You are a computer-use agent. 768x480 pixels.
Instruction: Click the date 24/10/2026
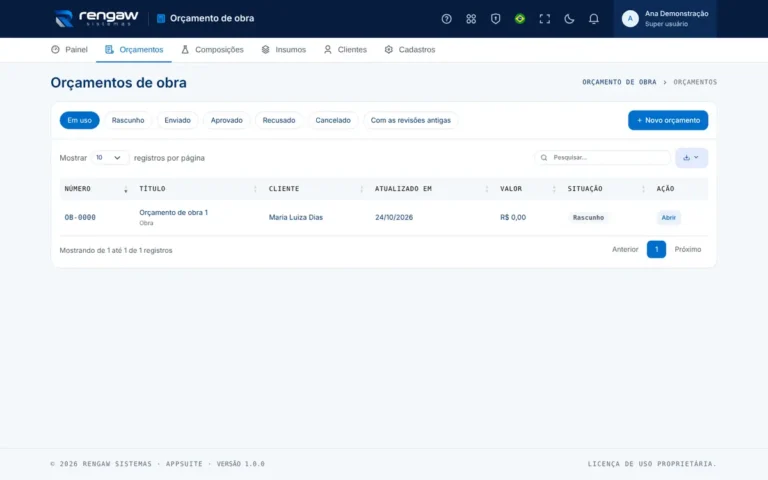394,217
